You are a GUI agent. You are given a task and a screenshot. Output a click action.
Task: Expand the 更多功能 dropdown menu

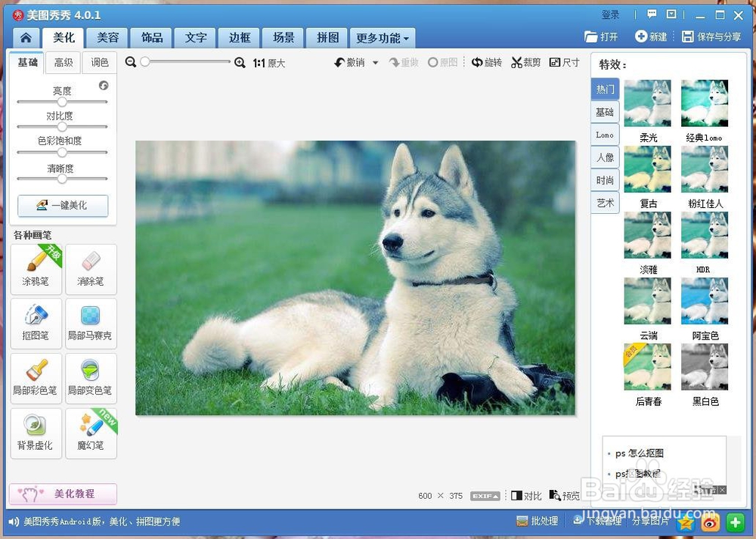click(383, 38)
